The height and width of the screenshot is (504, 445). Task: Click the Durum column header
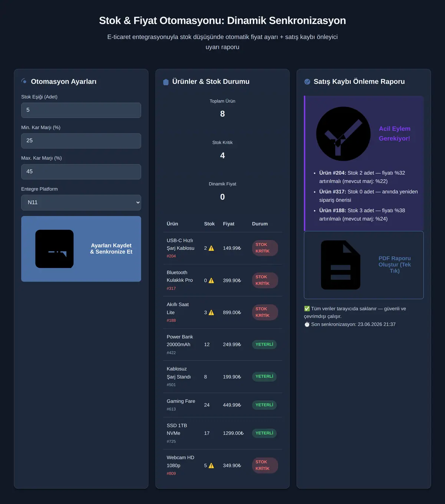pos(260,224)
